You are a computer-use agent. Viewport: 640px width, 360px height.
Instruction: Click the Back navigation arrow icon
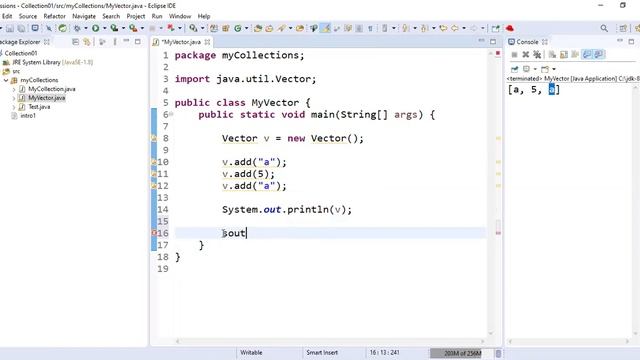tap(455, 28)
